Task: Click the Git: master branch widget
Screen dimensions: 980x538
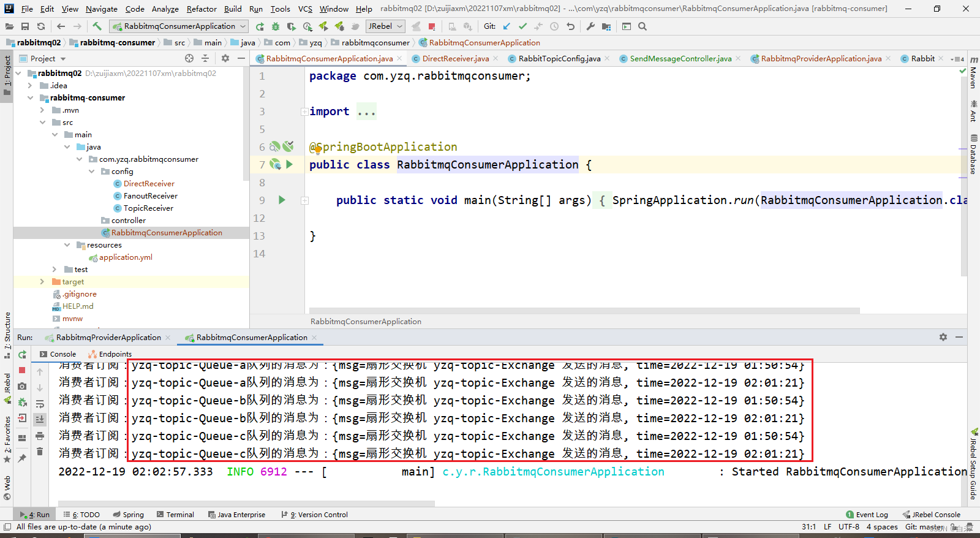Action: (924, 527)
